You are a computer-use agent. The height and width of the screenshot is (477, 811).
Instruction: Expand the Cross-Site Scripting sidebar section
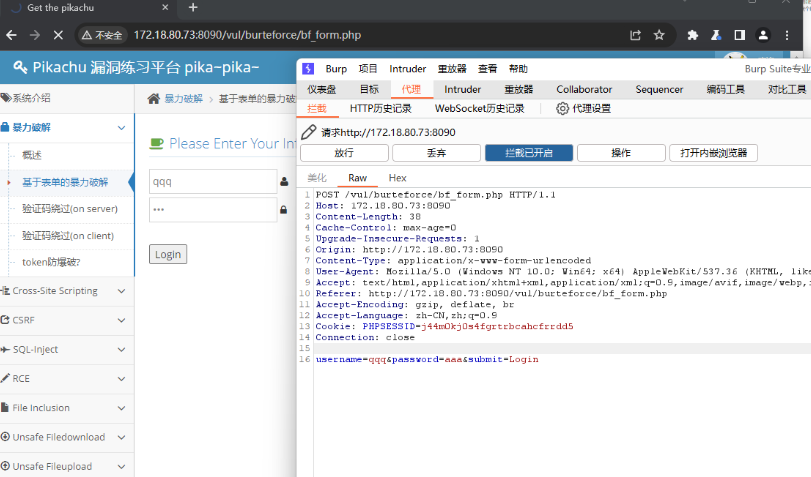click(67, 291)
